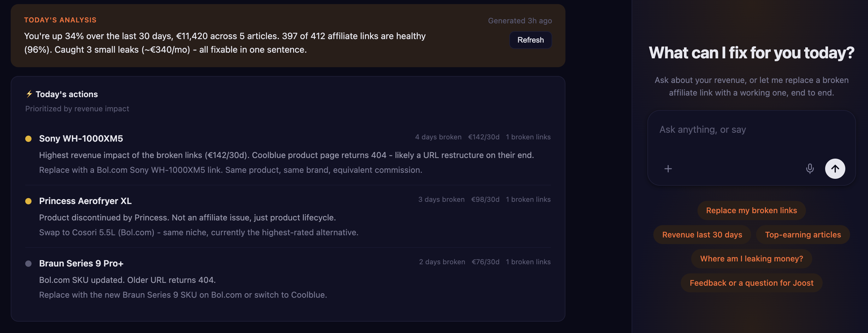Click the '€142/30d' revenue value
The width and height of the screenshot is (868, 333).
[483, 137]
